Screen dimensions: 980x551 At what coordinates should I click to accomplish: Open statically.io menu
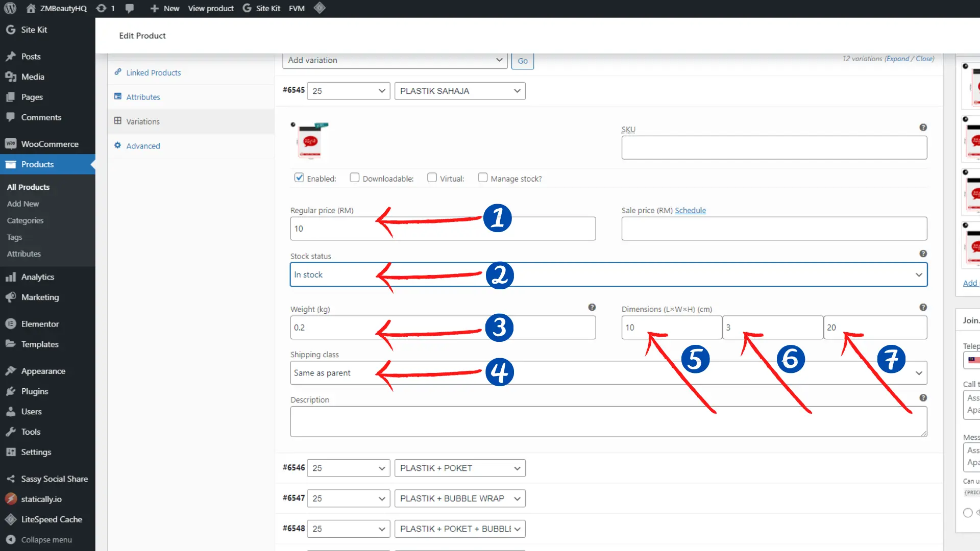point(47,499)
